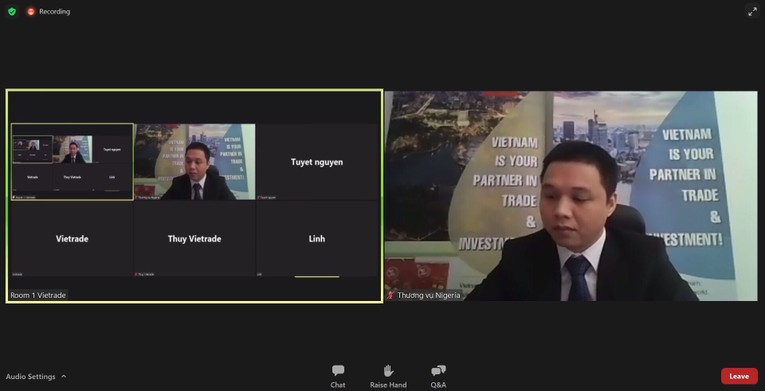Screen dimensions: 765x391
Task: Select the Linh participant tile
Action: pos(317,239)
